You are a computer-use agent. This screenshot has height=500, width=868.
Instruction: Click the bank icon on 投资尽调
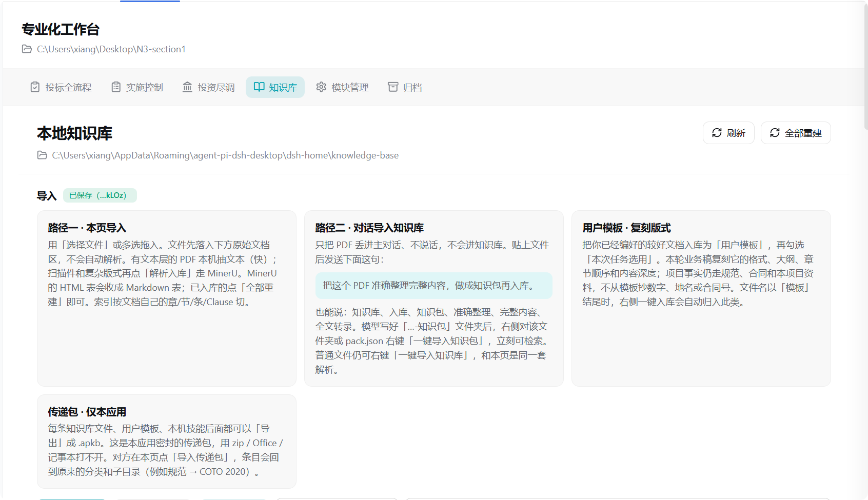(x=187, y=87)
